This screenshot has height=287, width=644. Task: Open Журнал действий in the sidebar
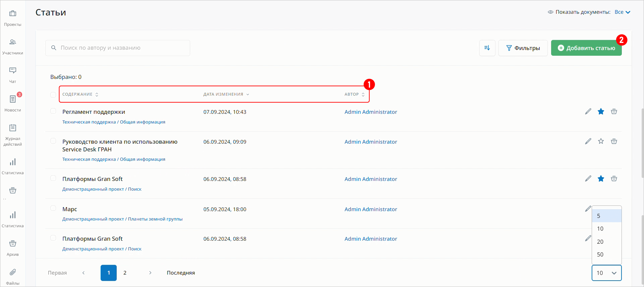(x=13, y=135)
